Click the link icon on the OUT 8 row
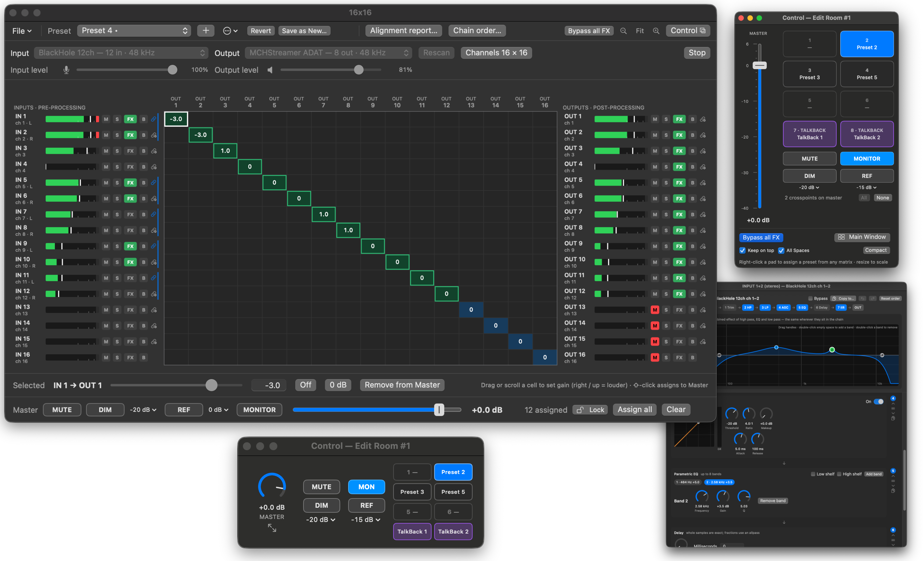Viewport: 924px width, 561px height. coord(703,231)
